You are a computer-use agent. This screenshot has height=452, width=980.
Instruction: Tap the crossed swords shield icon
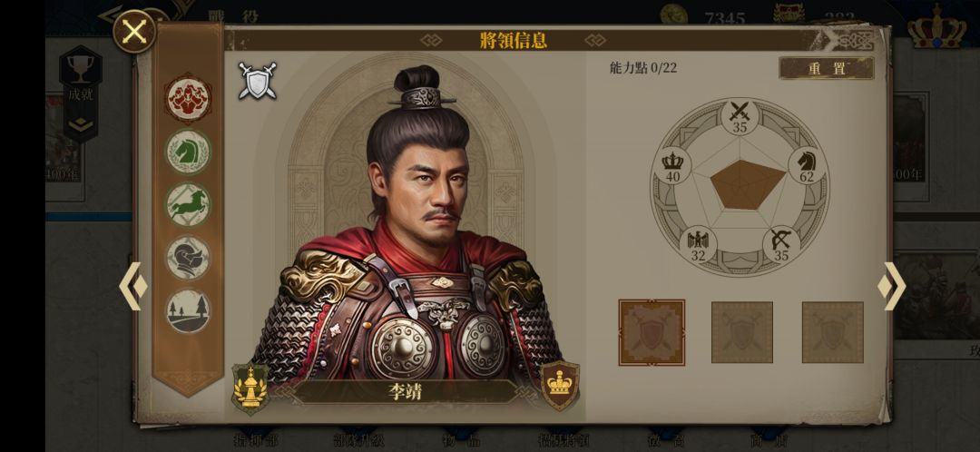click(x=257, y=81)
